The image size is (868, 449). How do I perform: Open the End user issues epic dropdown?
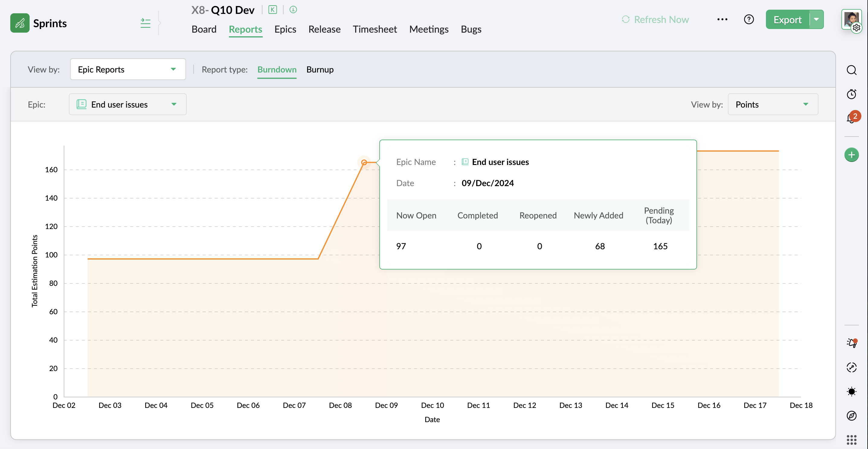[128, 105]
